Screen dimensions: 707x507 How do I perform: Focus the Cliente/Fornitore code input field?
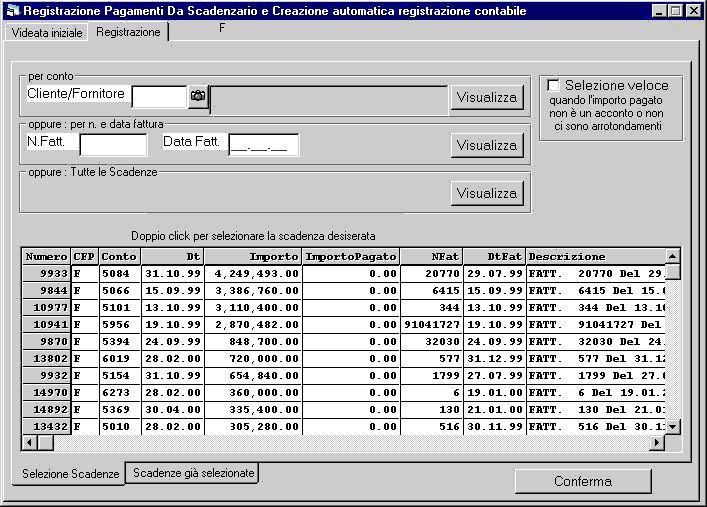tap(159, 97)
